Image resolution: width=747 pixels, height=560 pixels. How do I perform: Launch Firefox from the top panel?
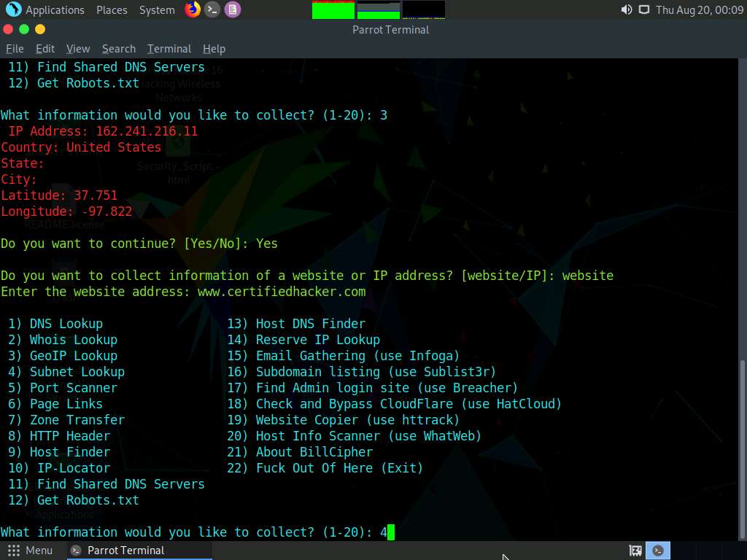(x=193, y=9)
